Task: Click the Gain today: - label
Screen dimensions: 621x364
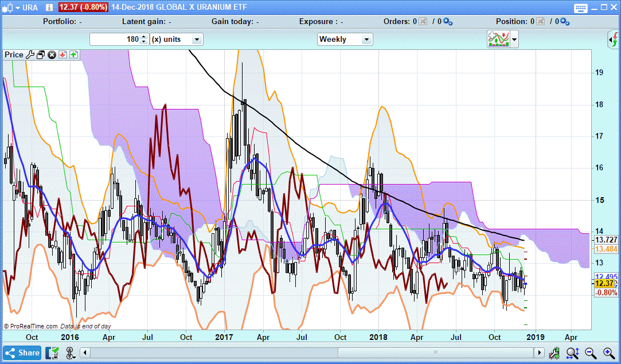Action: 235,21
